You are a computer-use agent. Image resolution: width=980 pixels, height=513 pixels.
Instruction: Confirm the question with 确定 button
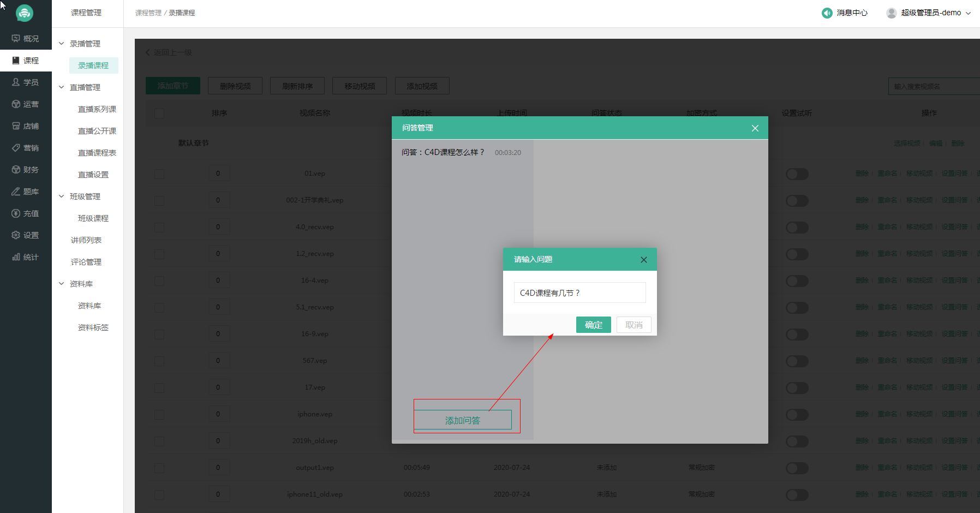click(x=593, y=325)
